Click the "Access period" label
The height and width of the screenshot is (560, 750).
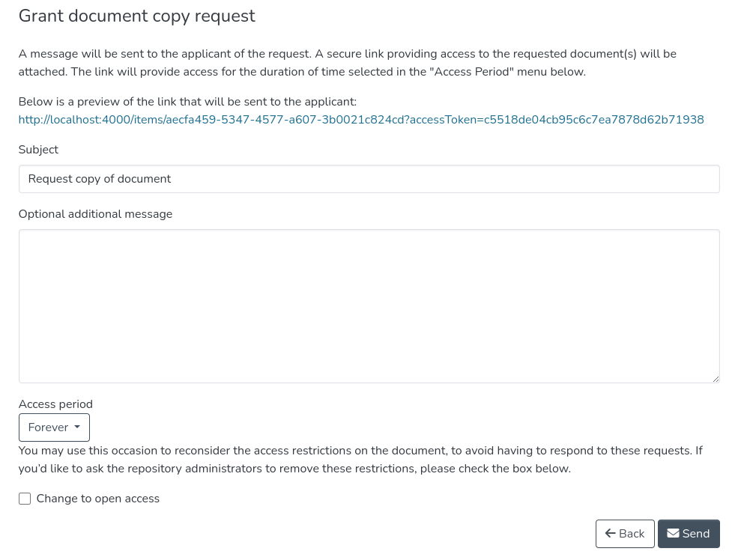(55, 404)
